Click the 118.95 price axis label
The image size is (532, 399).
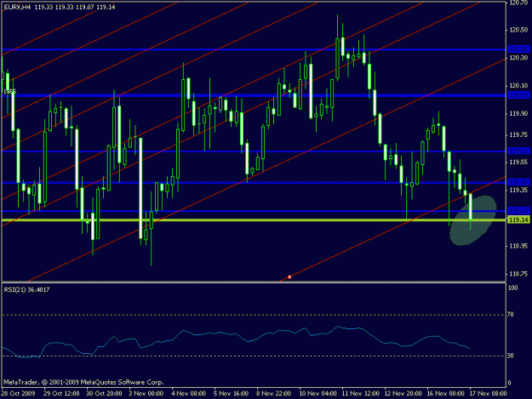click(518, 246)
